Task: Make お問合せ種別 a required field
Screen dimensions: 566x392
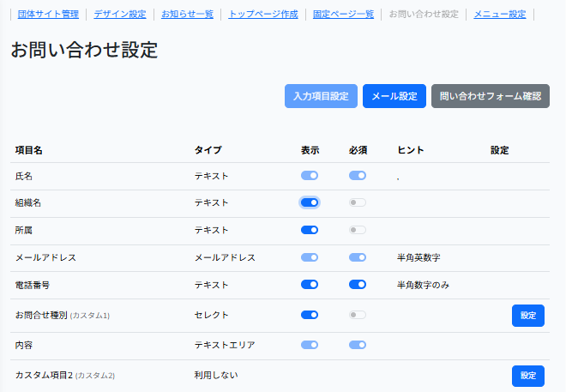Action: tap(358, 315)
